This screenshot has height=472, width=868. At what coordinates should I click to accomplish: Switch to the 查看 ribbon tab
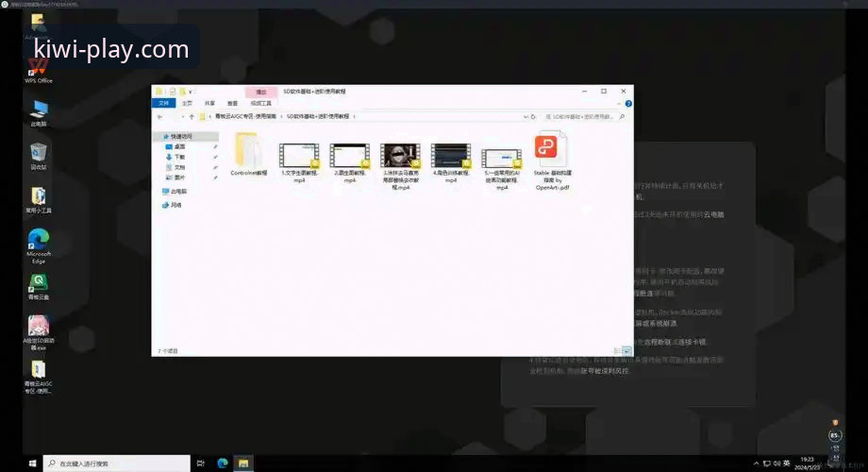(x=232, y=104)
